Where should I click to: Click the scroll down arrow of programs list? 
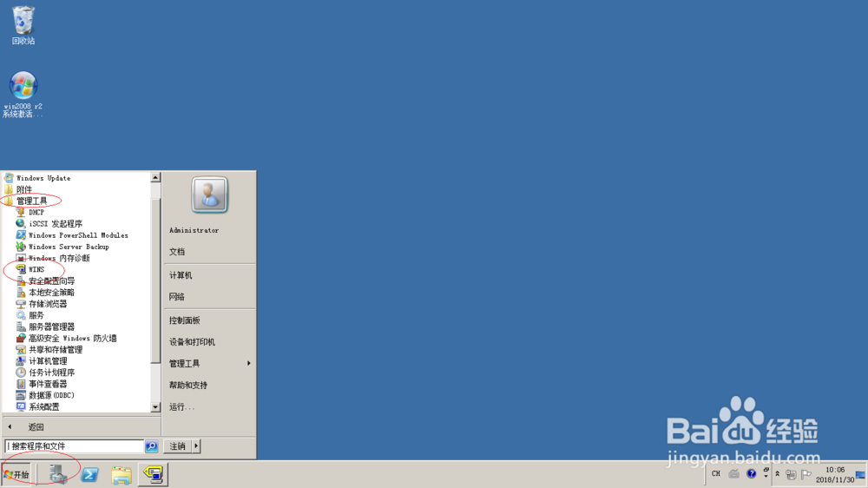pos(155,407)
